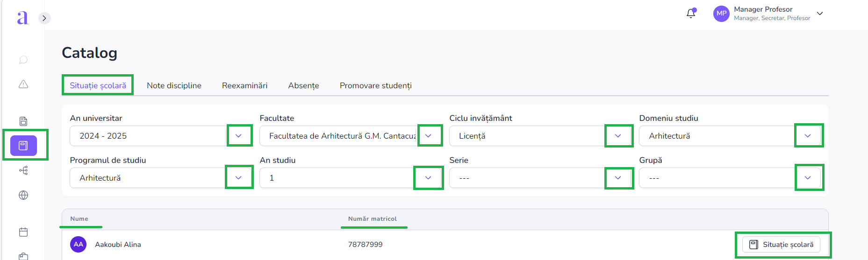
Task: Click the purple 'a' app logo
Action: [x=22, y=18]
